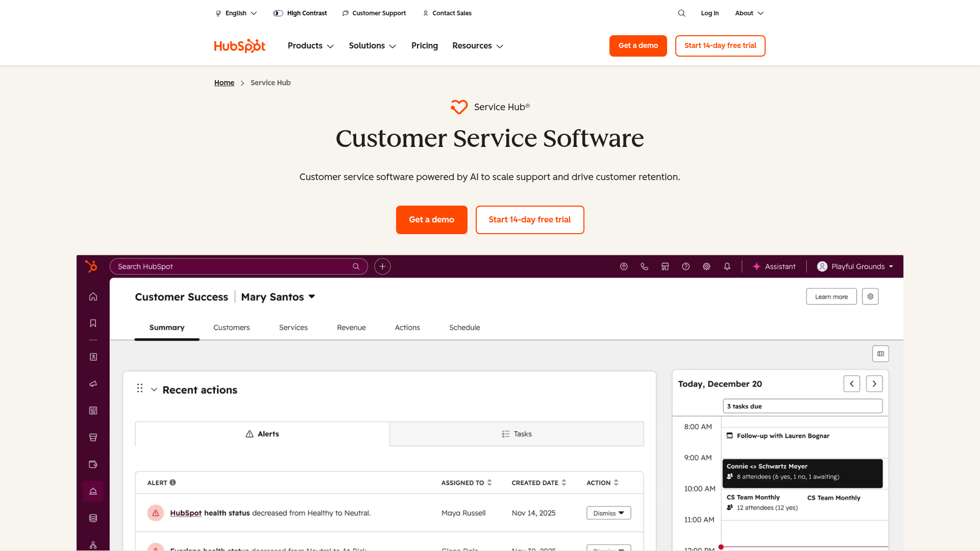Screen dimensions: 980x551
Task: Open the Contacts book icon in the sidebar
Action: [93, 357]
